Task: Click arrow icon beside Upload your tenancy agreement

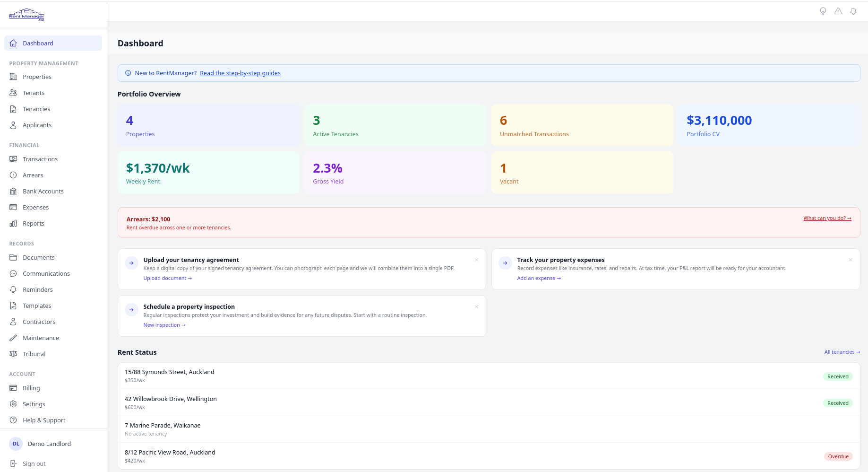Action: click(131, 263)
